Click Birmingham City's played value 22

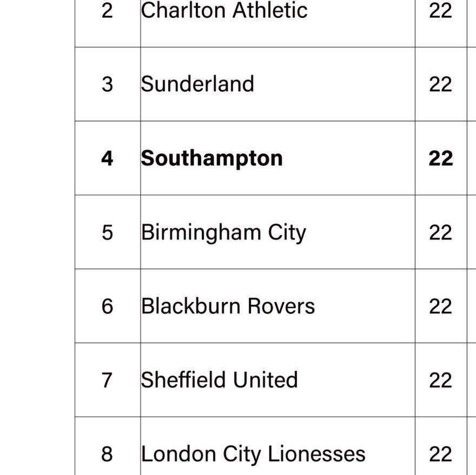440,232
